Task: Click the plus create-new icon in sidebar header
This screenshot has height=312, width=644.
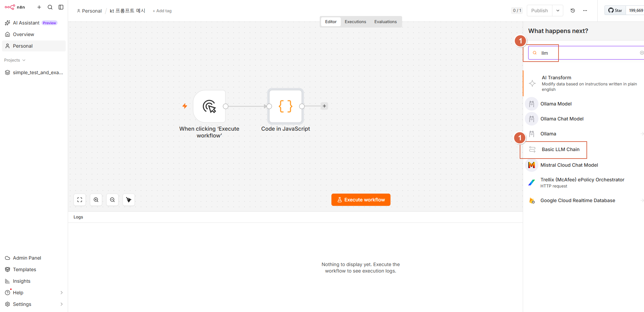Action: click(39, 7)
